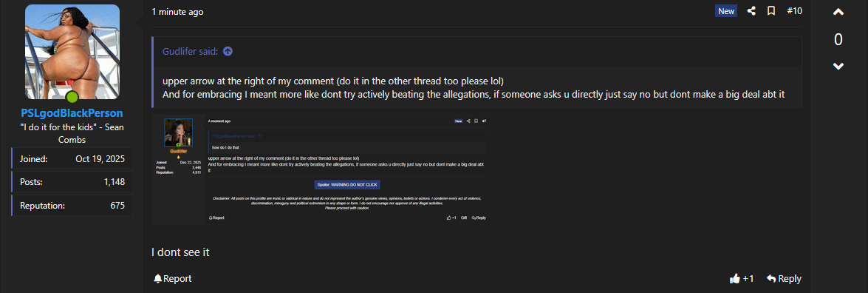Bookmark this post using the bookmark icon

[x=771, y=10]
